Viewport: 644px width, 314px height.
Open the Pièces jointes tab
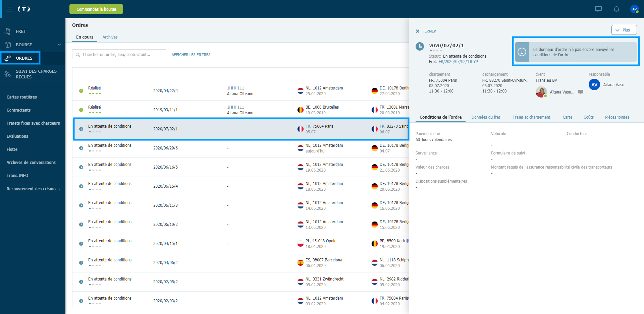tap(617, 117)
